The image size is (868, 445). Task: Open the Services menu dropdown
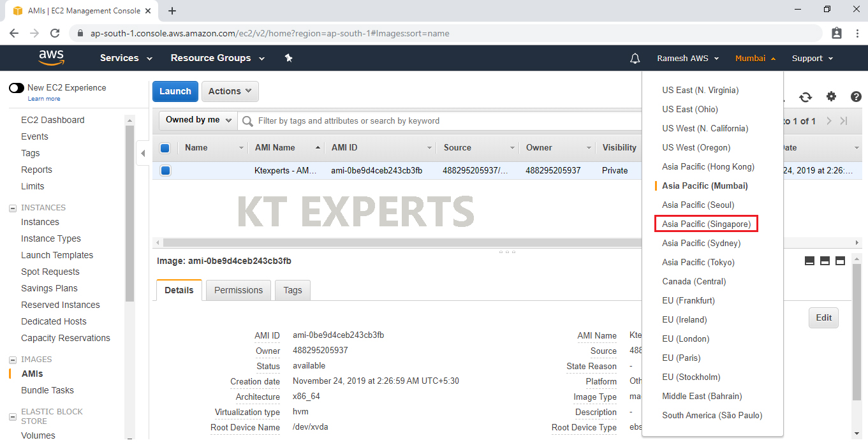coord(126,58)
